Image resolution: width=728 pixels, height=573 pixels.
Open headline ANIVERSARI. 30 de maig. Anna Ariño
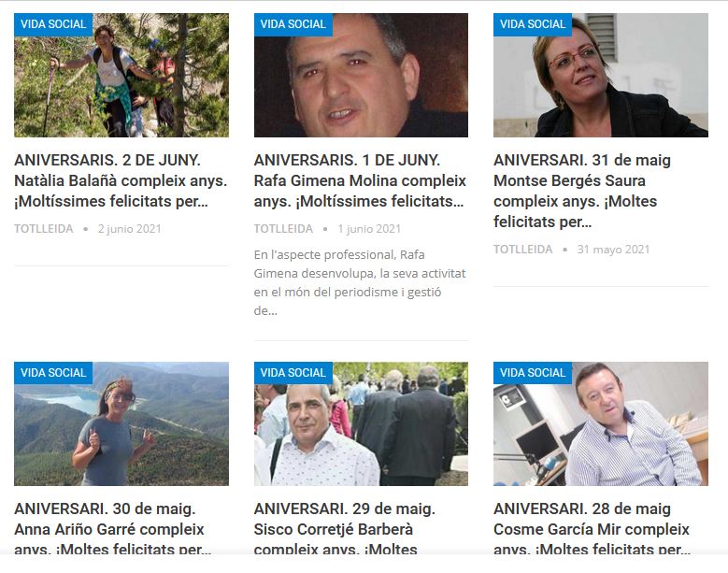pos(113,529)
